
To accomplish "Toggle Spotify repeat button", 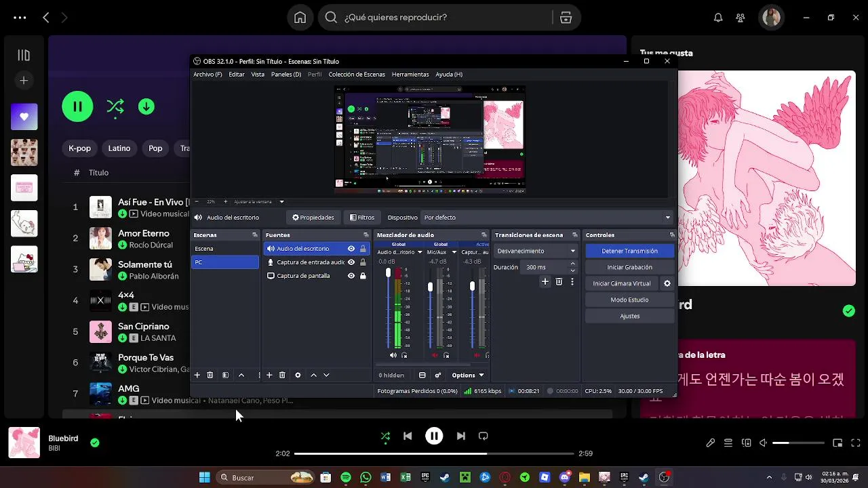I will point(483,436).
